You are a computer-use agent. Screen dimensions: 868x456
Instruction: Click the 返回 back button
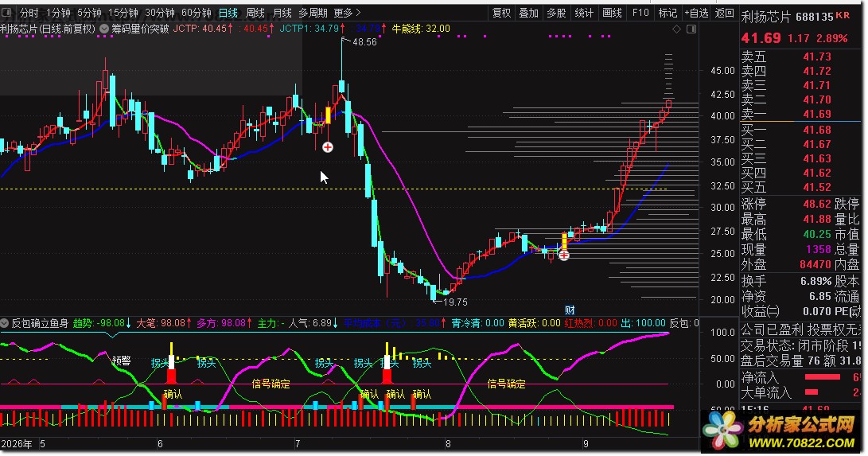(x=724, y=13)
